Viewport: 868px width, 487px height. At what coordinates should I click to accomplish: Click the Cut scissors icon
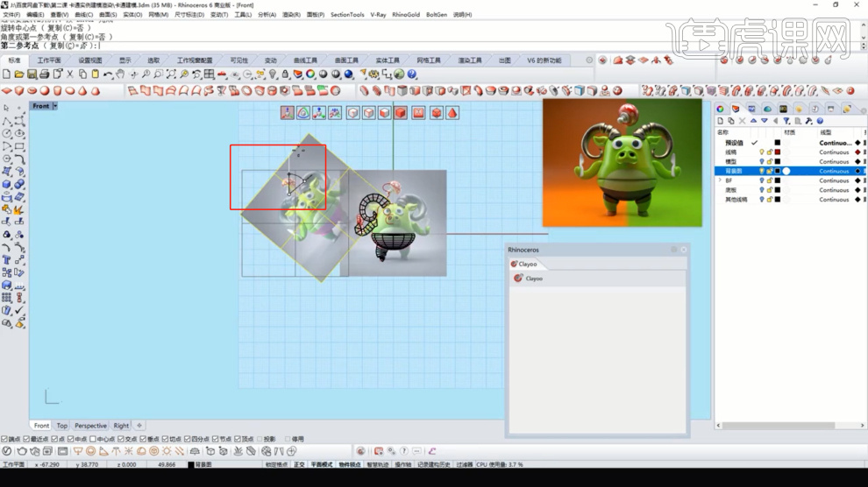click(70, 74)
